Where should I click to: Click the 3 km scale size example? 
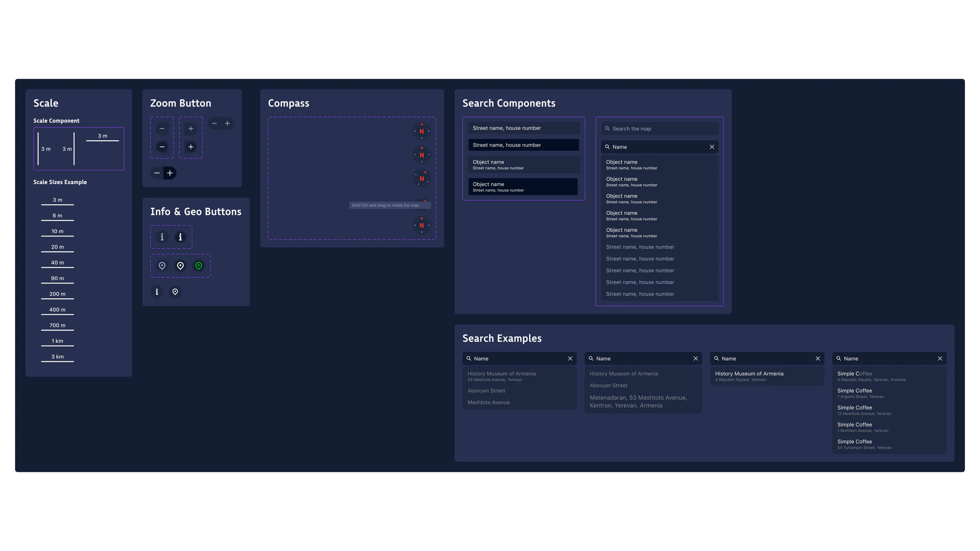(58, 358)
